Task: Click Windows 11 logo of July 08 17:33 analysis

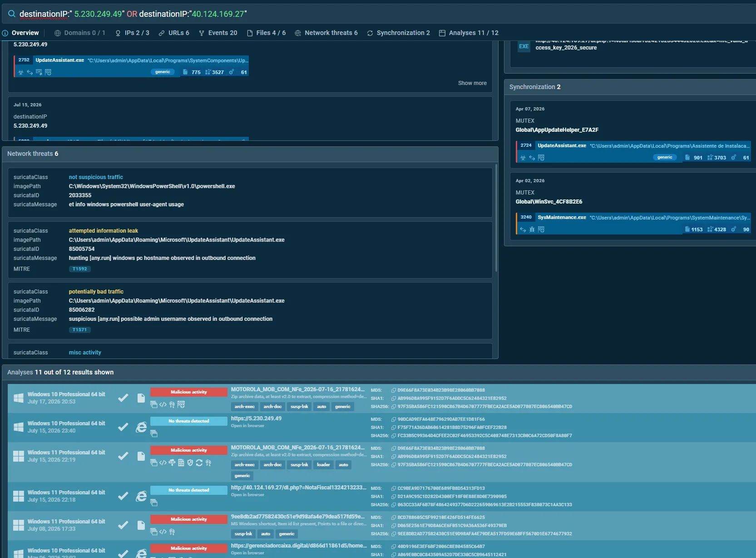Action: 19,525
